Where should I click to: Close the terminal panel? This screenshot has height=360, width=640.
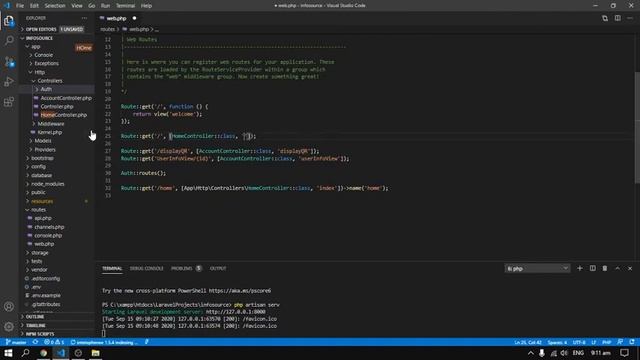pyautogui.click(x=630, y=268)
